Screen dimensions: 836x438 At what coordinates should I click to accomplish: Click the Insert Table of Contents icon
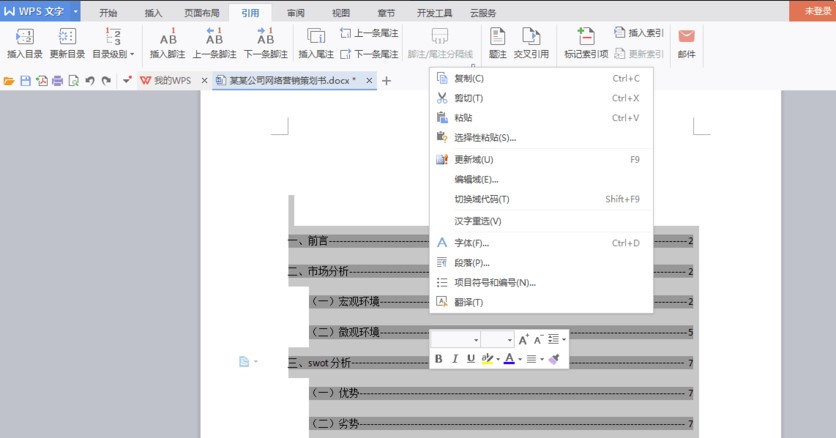[25, 37]
